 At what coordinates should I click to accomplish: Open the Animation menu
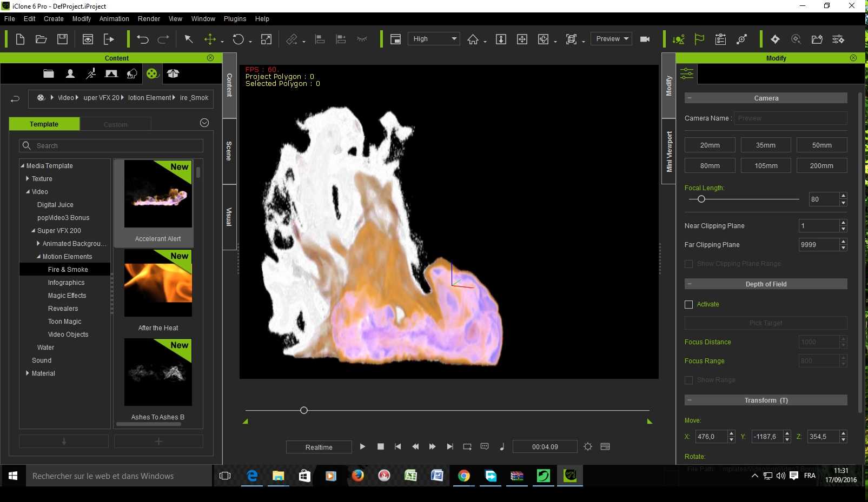pyautogui.click(x=114, y=19)
